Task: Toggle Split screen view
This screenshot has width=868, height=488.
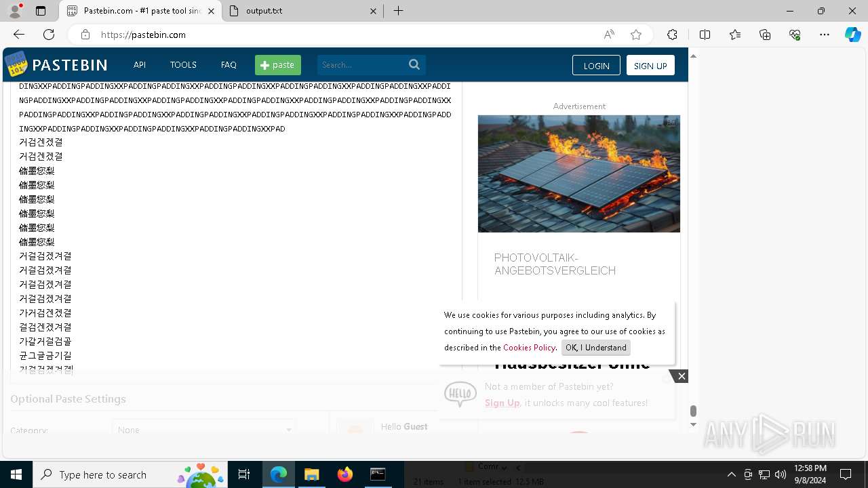Action: [x=705, y=35]
